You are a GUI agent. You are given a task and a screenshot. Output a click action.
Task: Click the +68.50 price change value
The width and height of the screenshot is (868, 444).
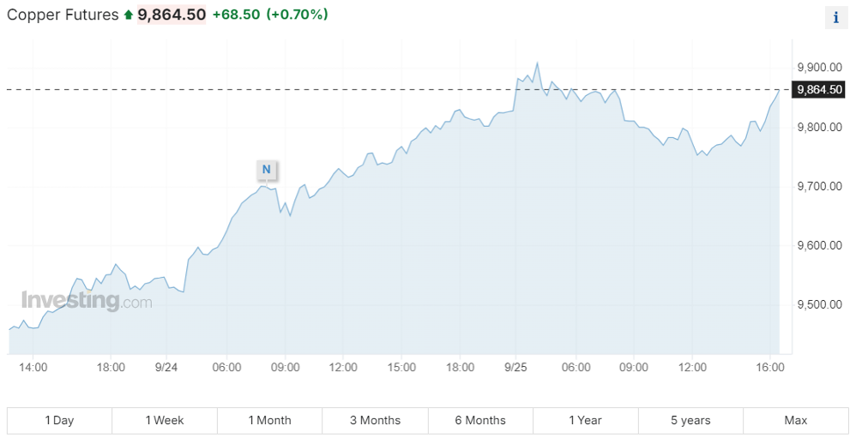[235, 15]
